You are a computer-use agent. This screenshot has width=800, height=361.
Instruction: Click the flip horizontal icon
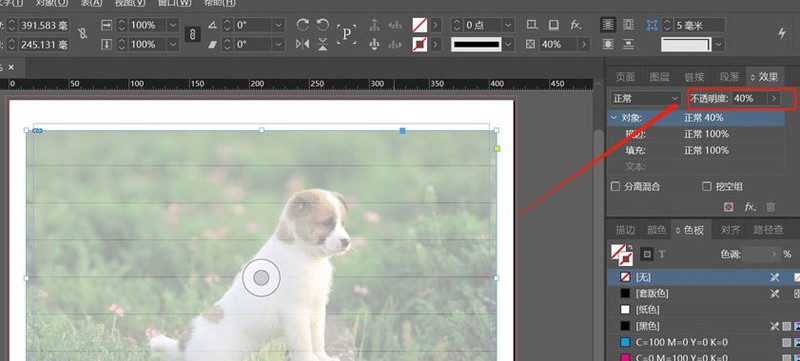[x=303, y=44]
